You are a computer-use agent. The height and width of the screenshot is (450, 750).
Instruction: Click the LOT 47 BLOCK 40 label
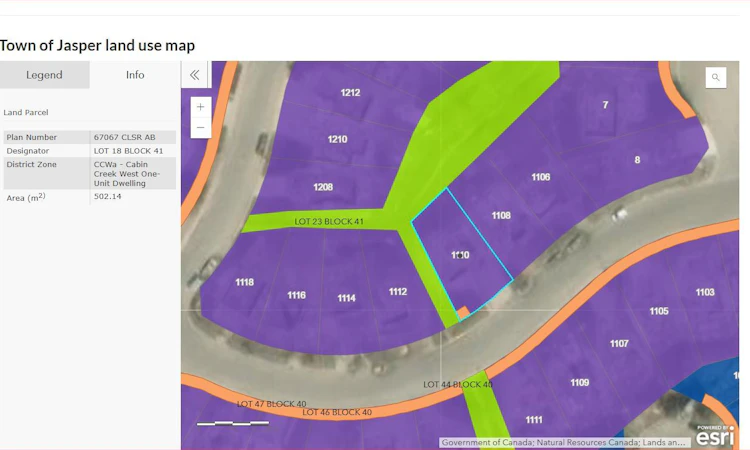pyautogui.click(x=271, y=404)
